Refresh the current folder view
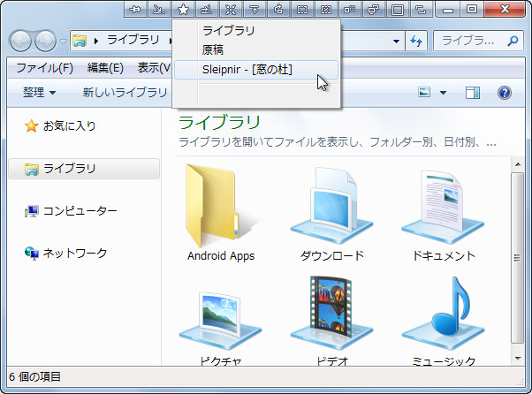The width and height of the screenshot is (532, 394). [x=416, y=42]
